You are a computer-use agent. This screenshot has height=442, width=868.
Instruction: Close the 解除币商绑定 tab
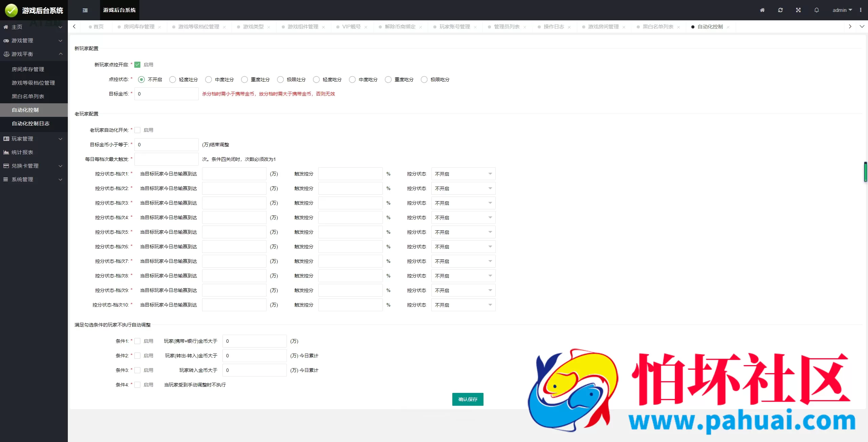(420, 27)
